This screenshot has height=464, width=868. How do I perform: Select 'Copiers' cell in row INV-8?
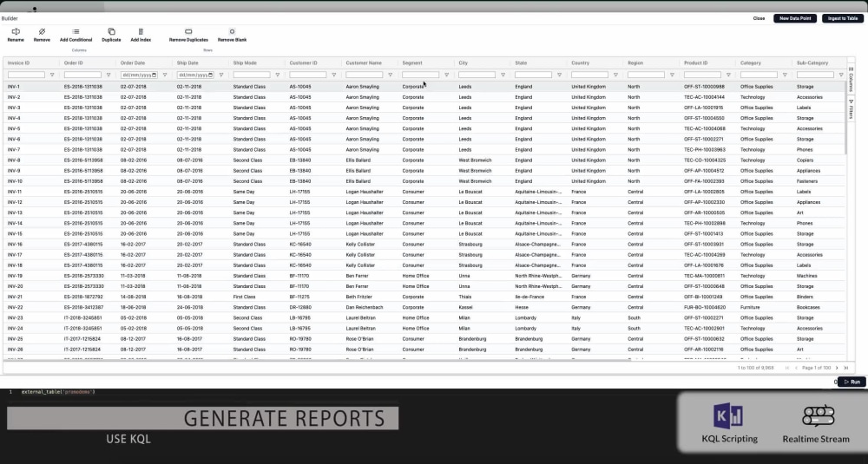point(805,160)
